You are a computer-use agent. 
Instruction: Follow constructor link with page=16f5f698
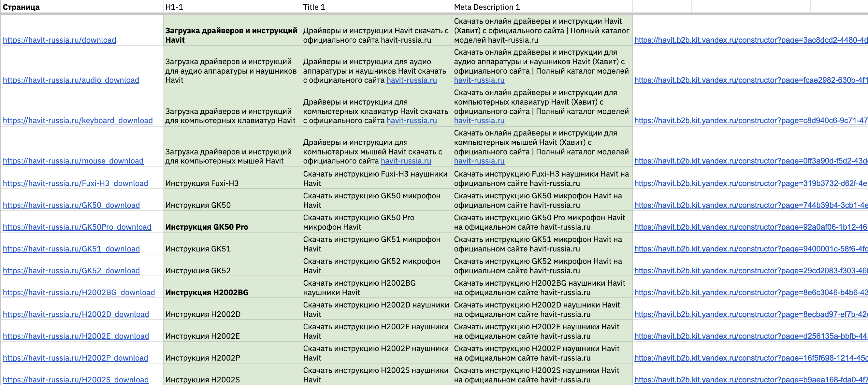(751, 358)
